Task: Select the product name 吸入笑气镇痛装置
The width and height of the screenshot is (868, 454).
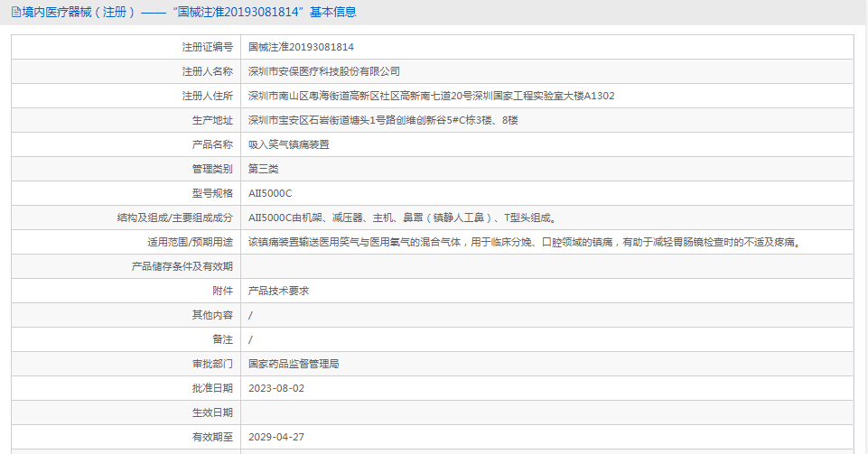Action: [288, 144]
